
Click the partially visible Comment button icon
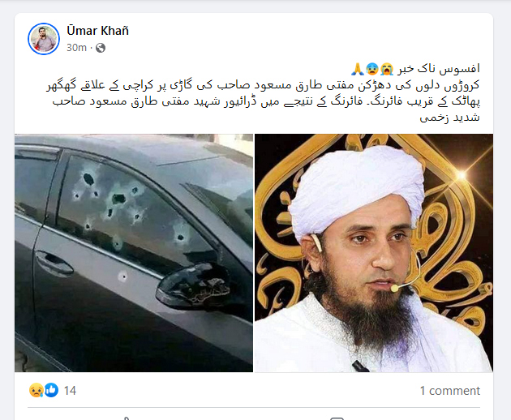[337, 418]
